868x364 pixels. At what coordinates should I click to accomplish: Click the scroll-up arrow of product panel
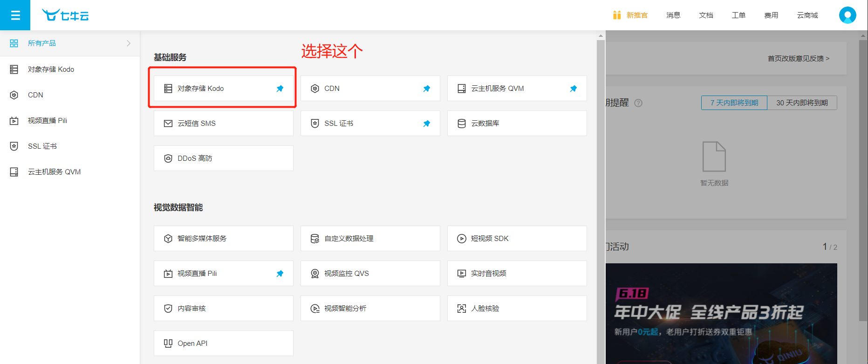pyautogui.click(x=601, y=35)
